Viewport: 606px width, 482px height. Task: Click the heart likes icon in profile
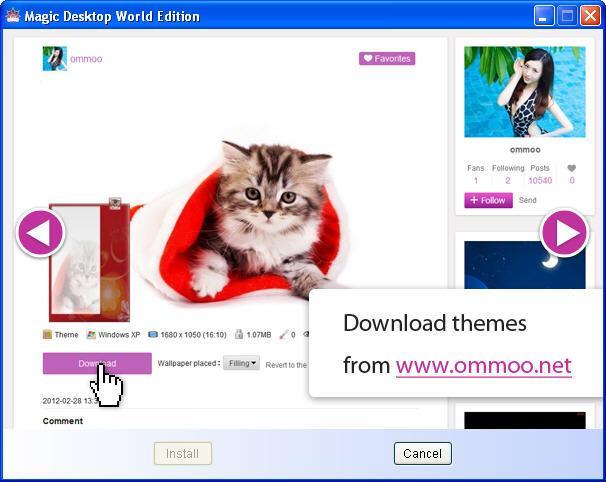pyautogui.click(x=572, y=168)
